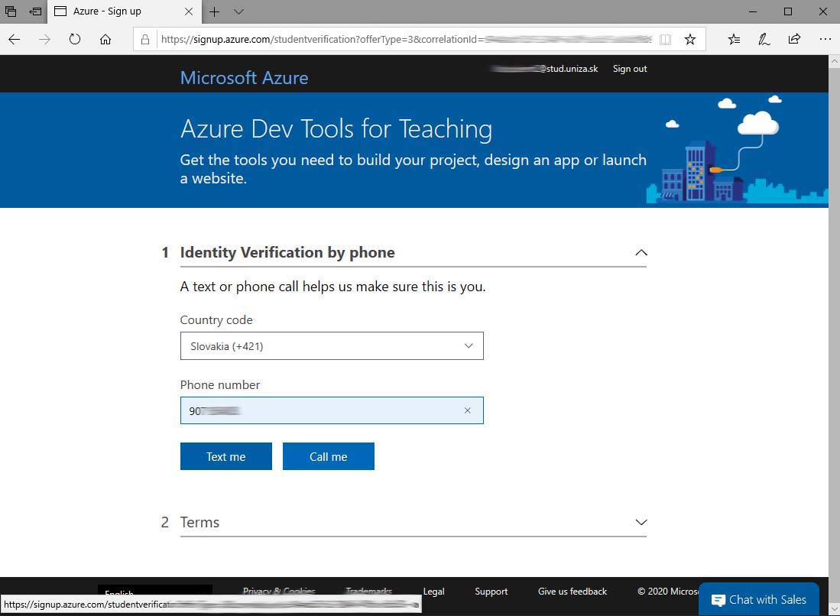The height and width of the screenshot is (616, 840).
Task: Click the scrollbar up arrow
Action: click(834, 61)
